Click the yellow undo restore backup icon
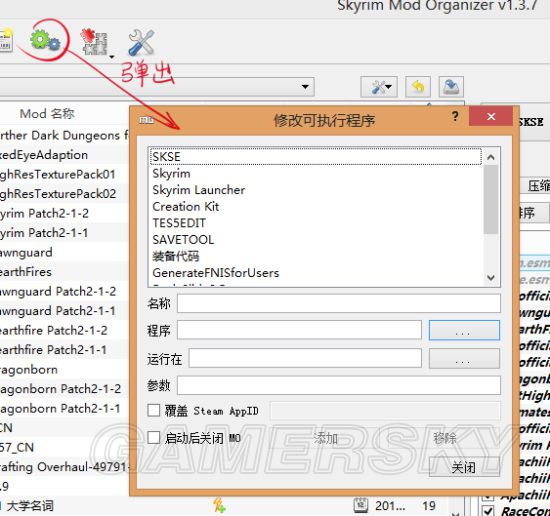 tap(418, 87)
